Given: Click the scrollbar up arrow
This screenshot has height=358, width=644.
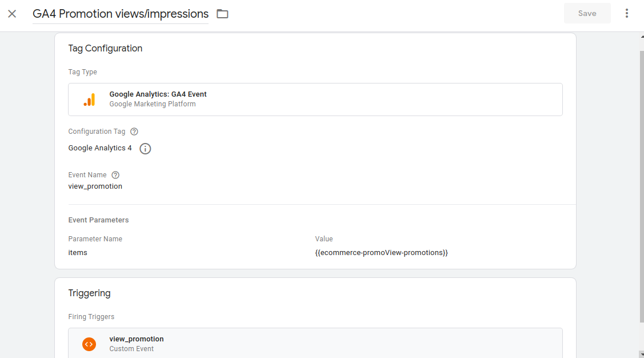Looking at the screenshot, I should (x=641, y=36).
